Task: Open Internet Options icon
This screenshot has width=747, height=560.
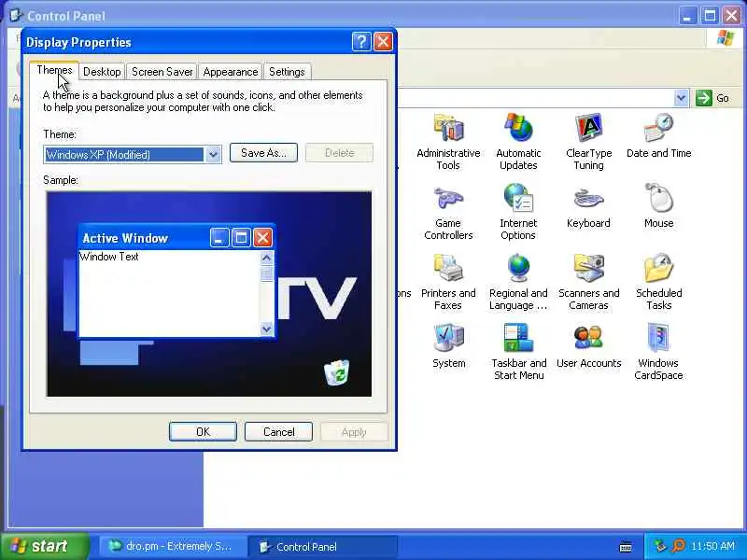Action: click(x=518, y=198)
